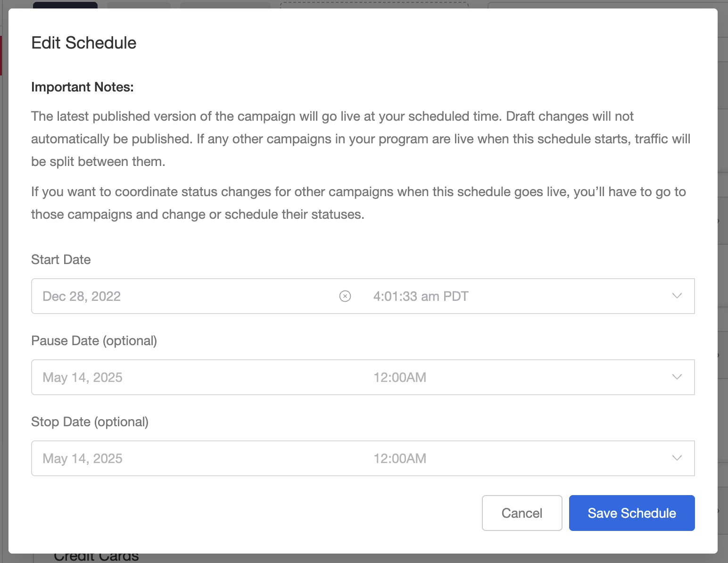Select the Pause Date 12:00AM time value
This screenshot has height=563, width=728.
coord(400,377)
